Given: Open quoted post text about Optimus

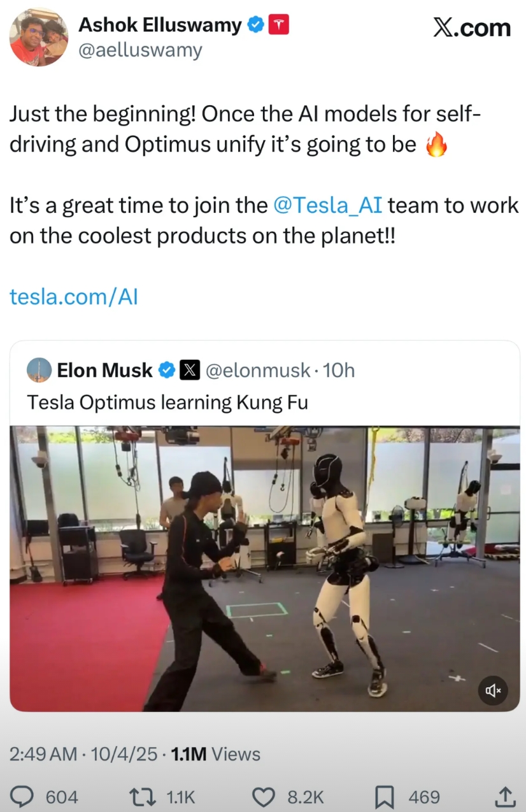Looking at the screenshot, I should click(x=167, y=402).
